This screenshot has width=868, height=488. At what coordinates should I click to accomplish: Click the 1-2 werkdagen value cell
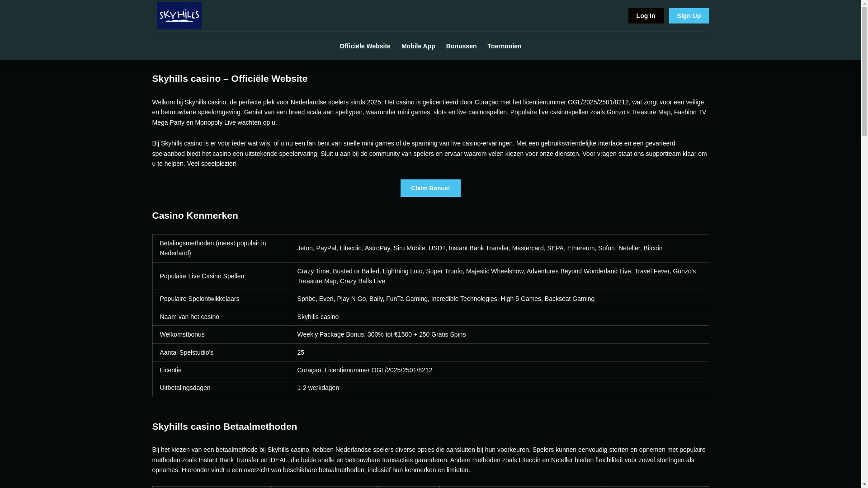[499, 388]
